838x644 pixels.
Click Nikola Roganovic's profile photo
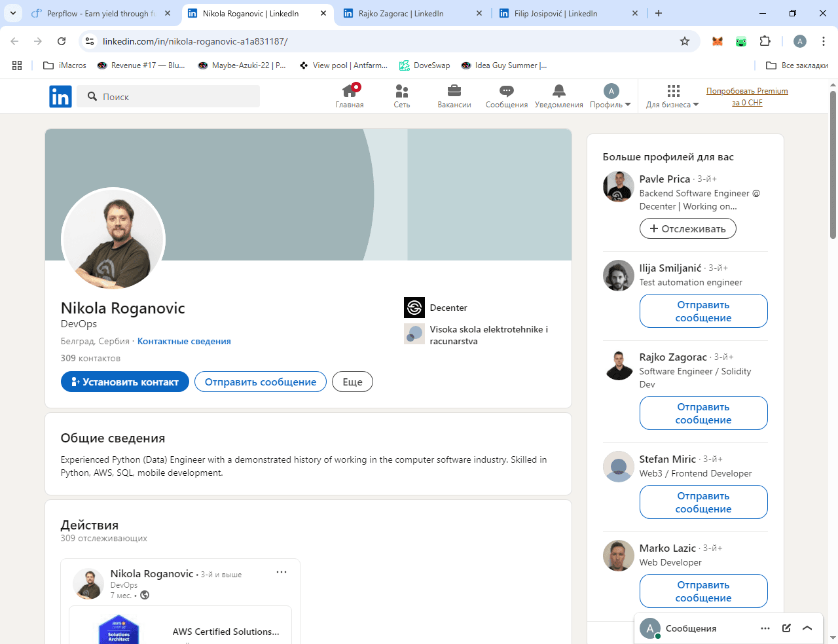point(113,240)
